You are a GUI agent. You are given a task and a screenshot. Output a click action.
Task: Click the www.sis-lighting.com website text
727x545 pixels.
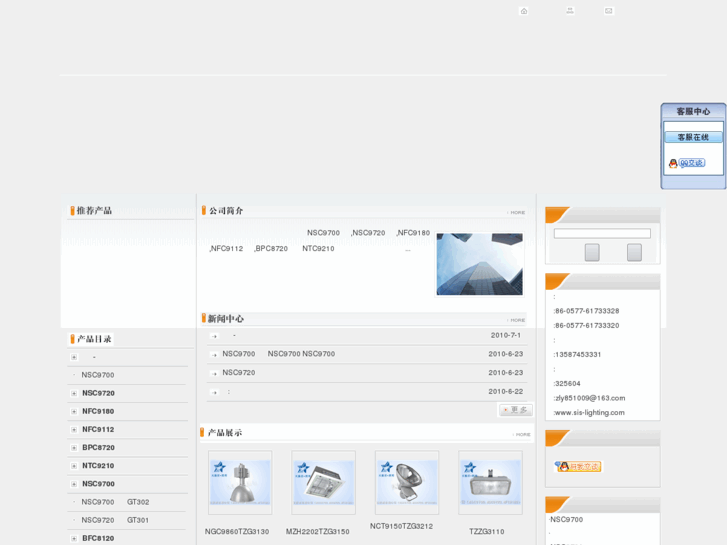590,412
